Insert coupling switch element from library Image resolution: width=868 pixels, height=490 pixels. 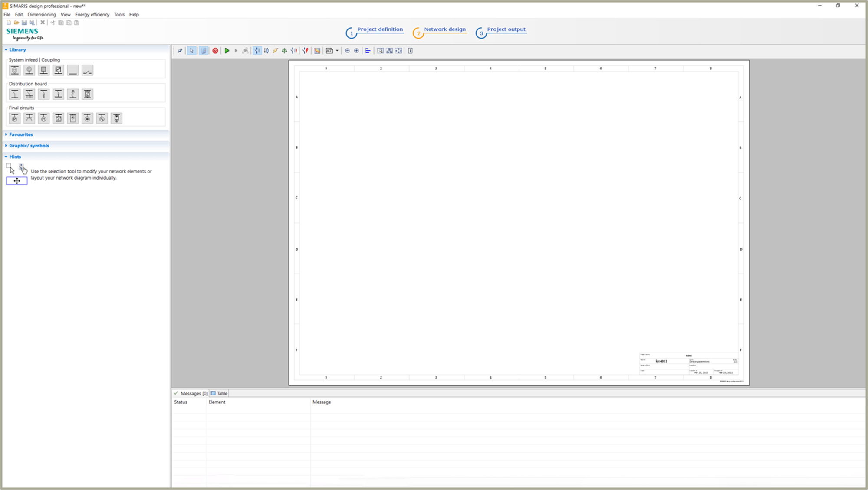click(x=87, y=70)
